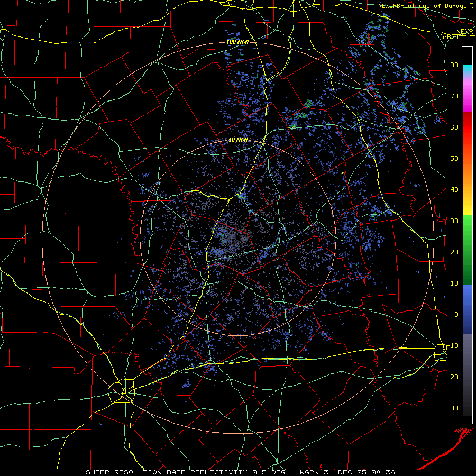Click "SUPER-RESOLUTION BASE REFLECTIVITY" in the caption

coord(167,472)
